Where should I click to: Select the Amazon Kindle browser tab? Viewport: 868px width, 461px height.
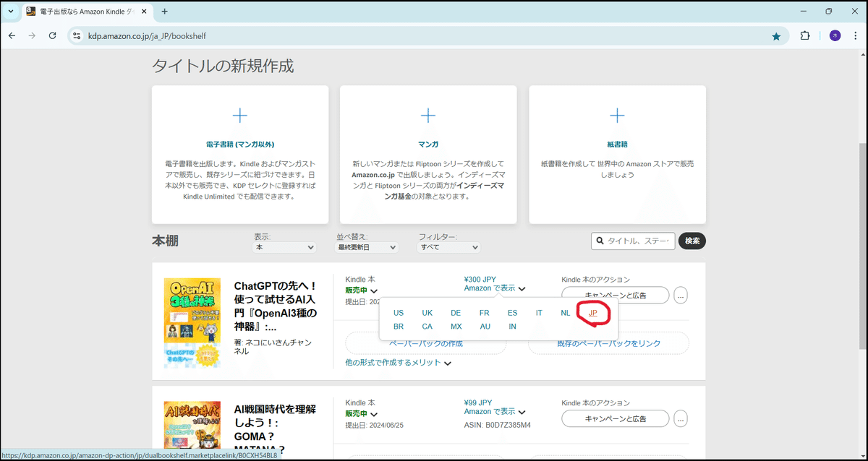(85, 12)
